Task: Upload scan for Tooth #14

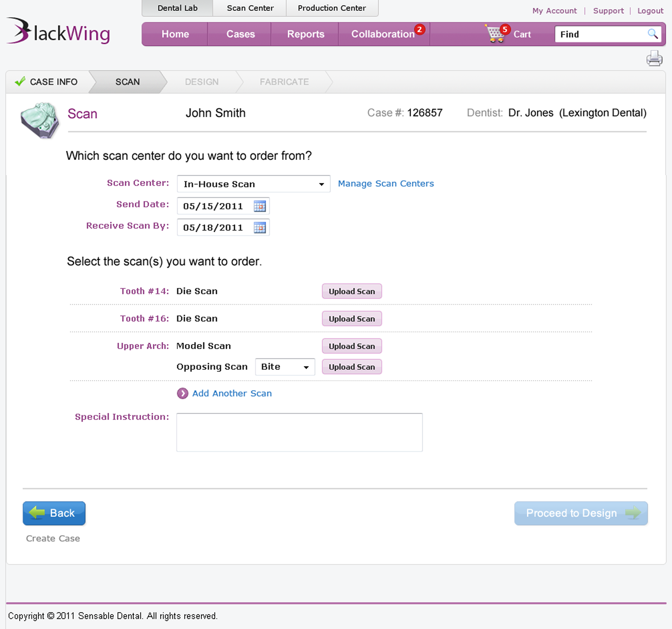Action: pyautogui.click(x=352, y=291)
